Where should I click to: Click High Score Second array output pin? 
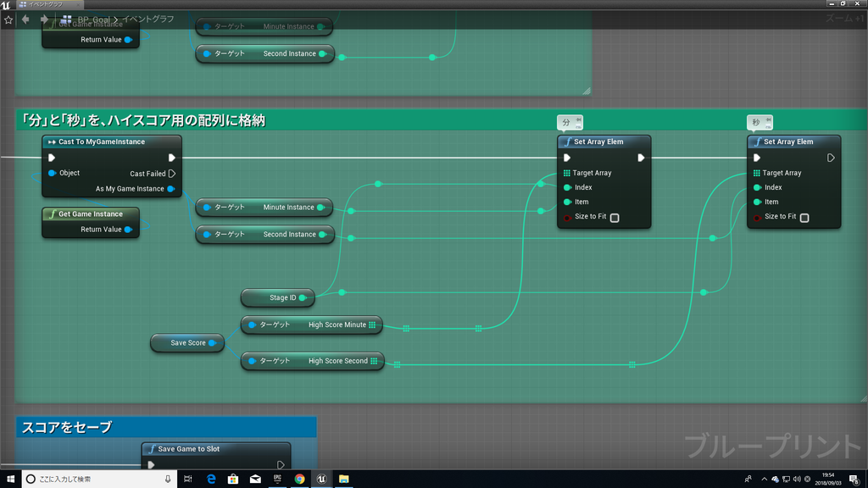click(x=374, y=361)
